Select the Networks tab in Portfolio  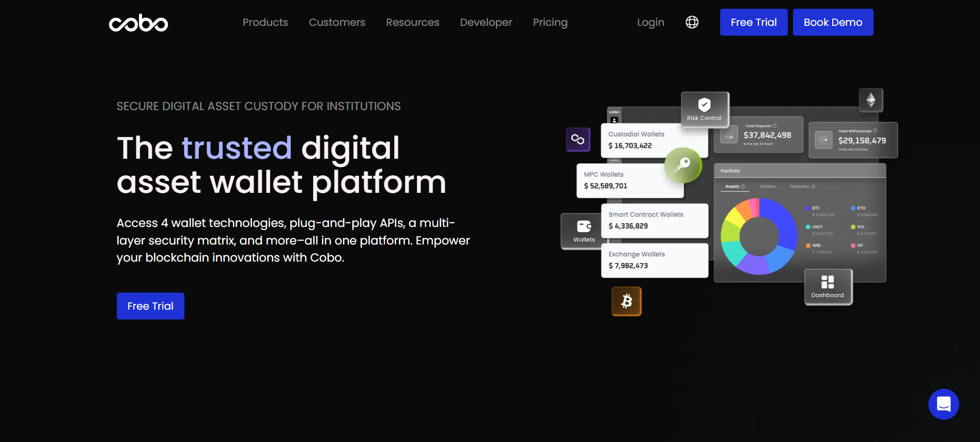point(802,187)
